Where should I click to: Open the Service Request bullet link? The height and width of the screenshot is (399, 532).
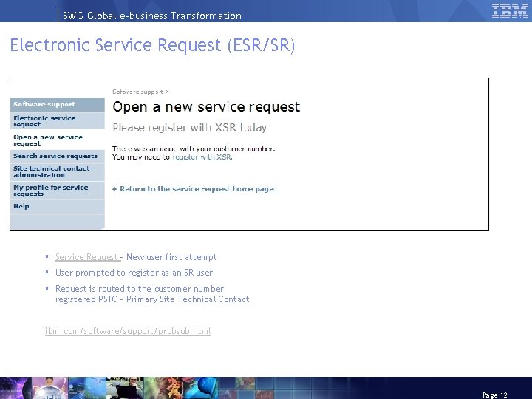tap(87, 257)
